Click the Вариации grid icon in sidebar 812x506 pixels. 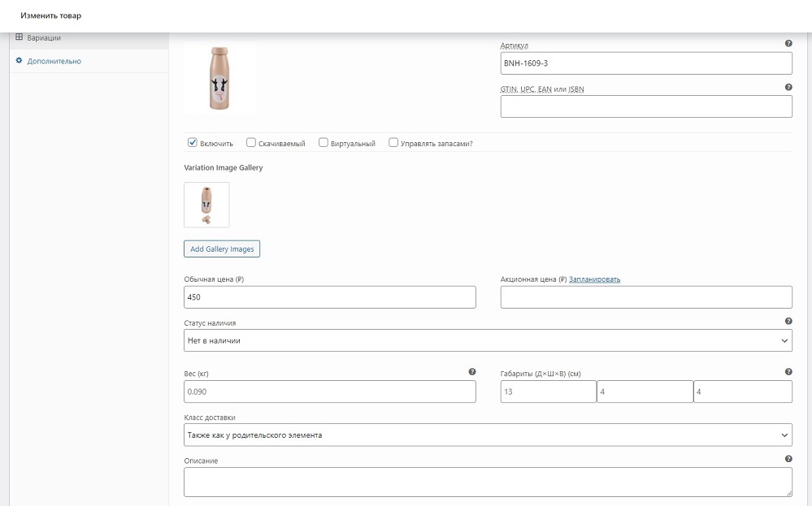tap(20, 37)
